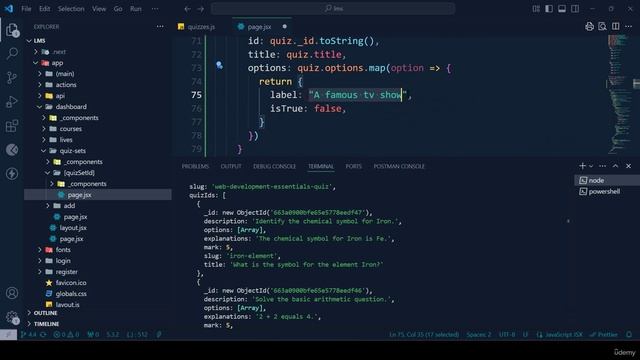Toggle the primary side bar layout icon
The image size is (640, 360).
coord(549,9)
